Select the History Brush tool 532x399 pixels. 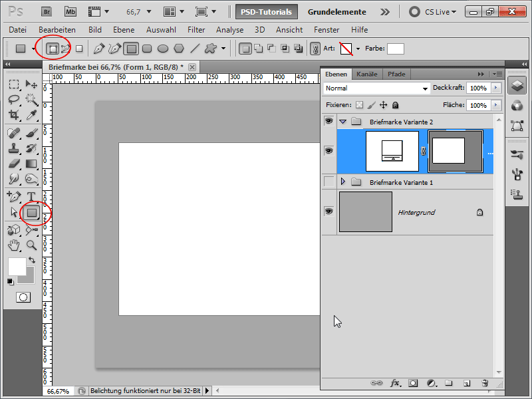pyautogui.click(x=31, y=148)
